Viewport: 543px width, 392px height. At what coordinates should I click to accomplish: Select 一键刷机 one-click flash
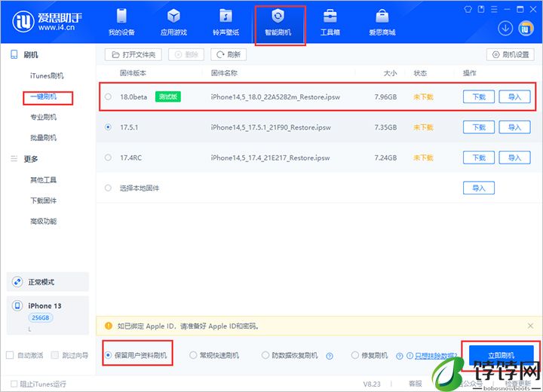point(44,96)
